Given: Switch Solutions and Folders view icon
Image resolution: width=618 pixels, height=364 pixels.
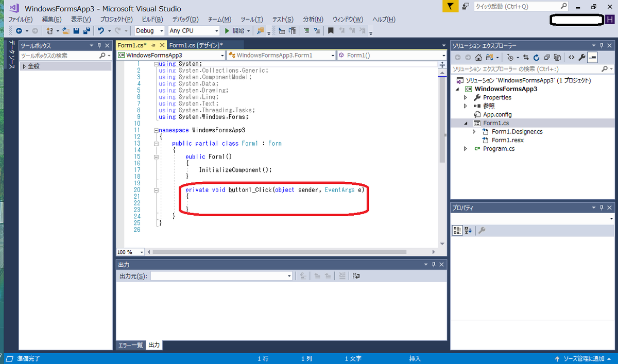Looking at the screenshot, I should 489,57.
